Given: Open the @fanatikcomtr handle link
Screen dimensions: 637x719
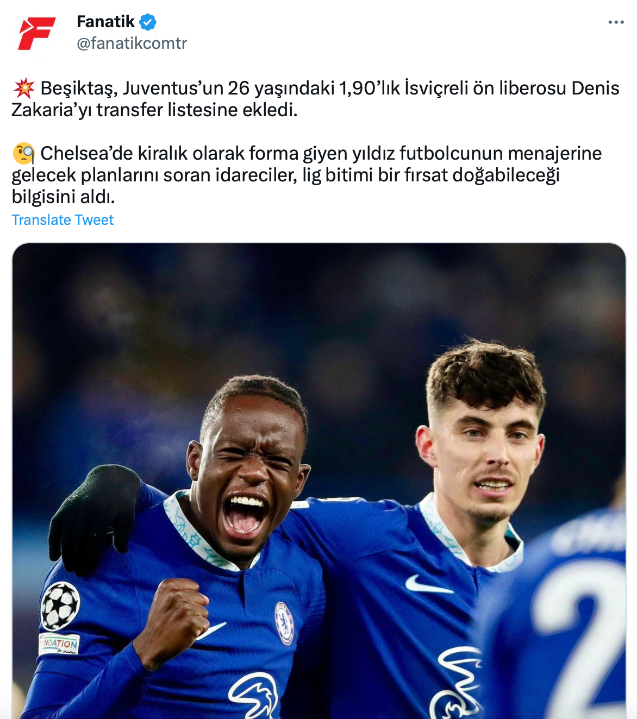Looking at the screenshot, I should (132, 44).
